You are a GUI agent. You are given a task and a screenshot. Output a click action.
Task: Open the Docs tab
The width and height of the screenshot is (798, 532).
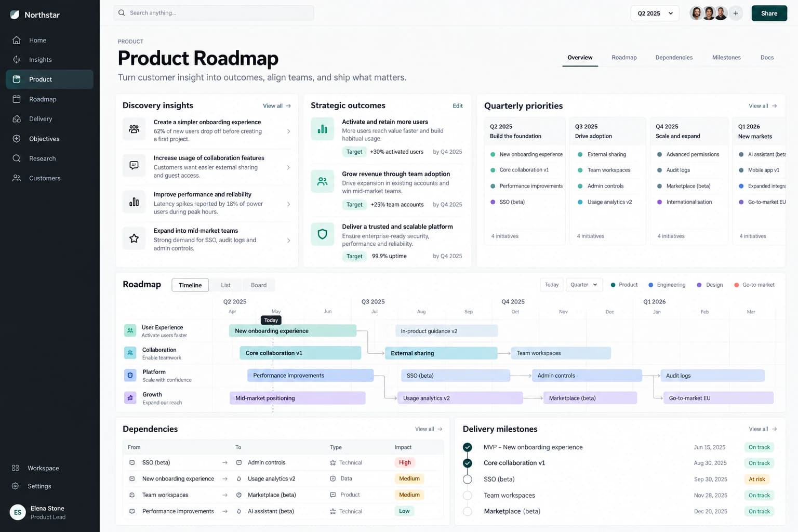click(x=767, y=58)
